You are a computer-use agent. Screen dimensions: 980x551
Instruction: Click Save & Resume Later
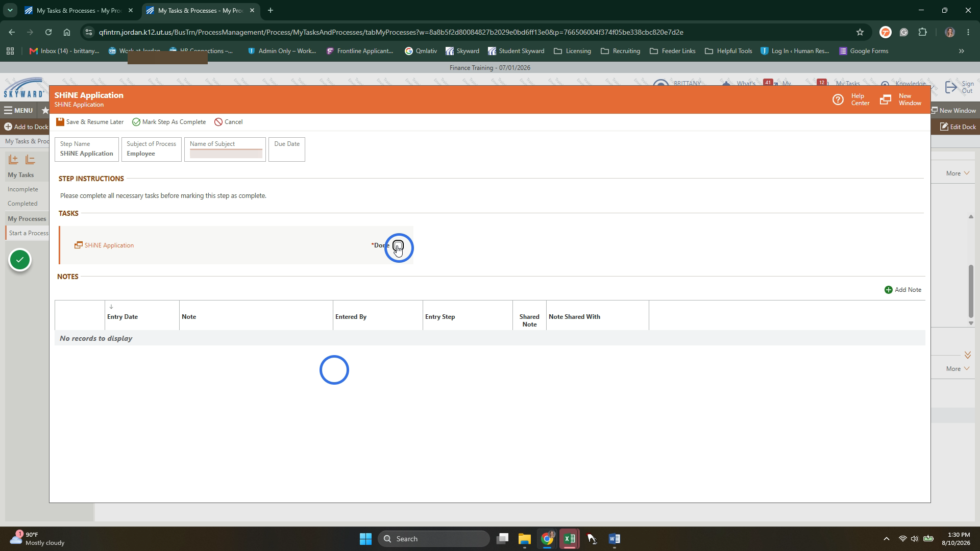[x=90, y=122]
